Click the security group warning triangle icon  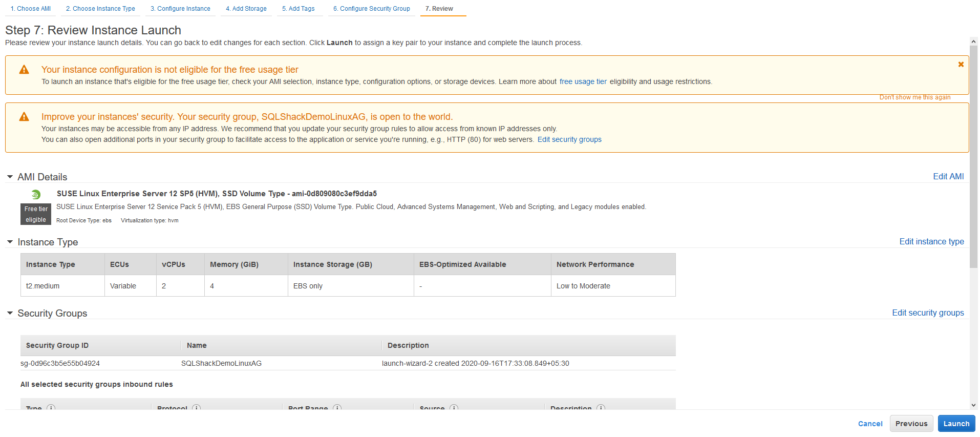(x=24, y=117)
